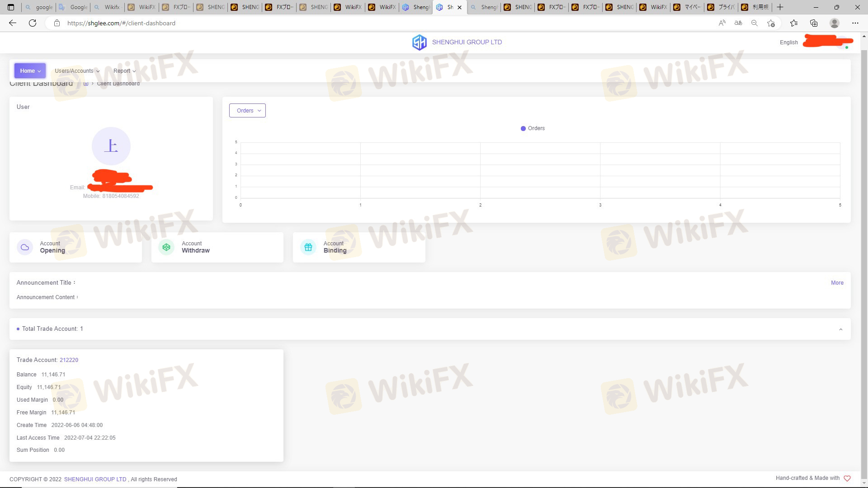Viewport: 868px width, 488px height.
Task: Click the Shenghui Group logo icon
Action: click(x=419, y=42)
